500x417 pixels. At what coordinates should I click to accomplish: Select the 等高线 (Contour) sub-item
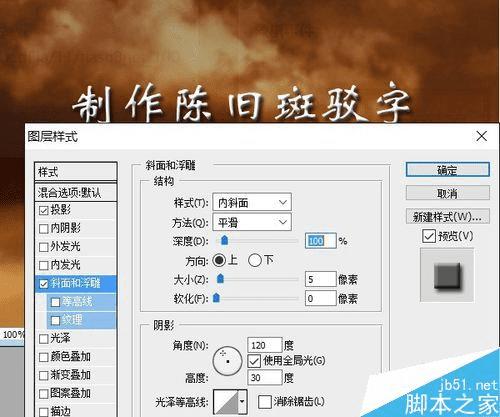click(82, 302)
